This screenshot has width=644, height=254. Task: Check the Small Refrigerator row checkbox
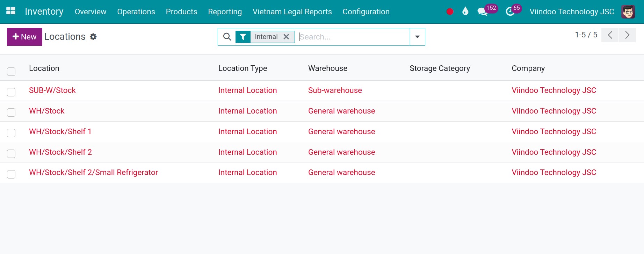click(x=11, y=174)
